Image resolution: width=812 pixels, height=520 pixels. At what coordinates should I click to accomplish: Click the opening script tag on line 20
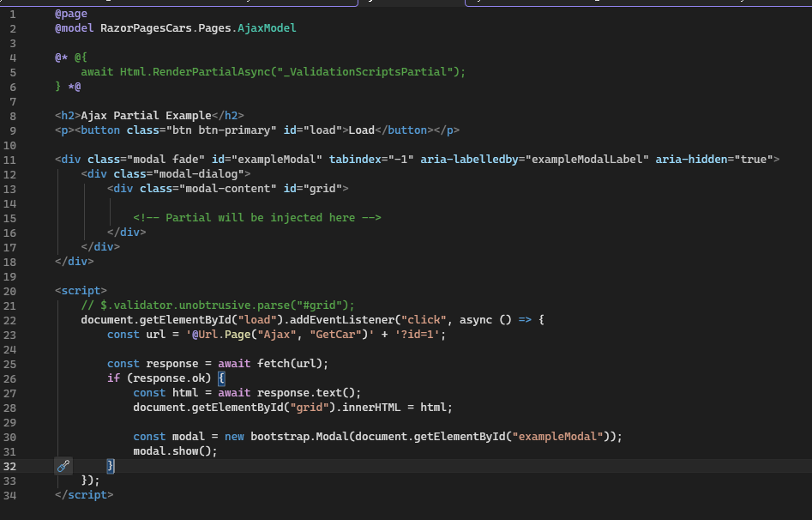pyautogui.click(x=81, y=290)
